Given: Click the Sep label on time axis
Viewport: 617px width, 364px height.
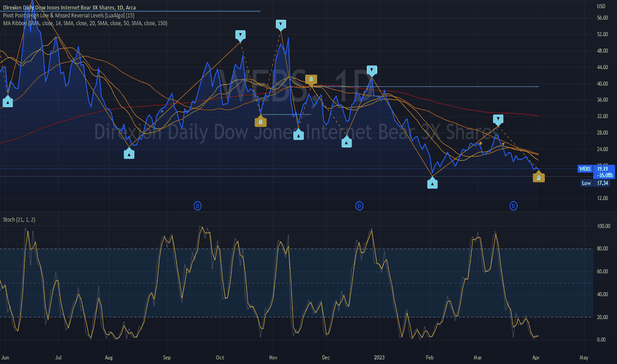Looking at the screenshot, I should coord(167,357).
